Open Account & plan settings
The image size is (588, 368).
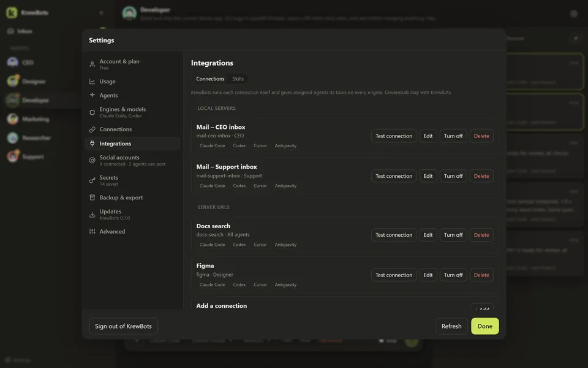pos(132,64)
